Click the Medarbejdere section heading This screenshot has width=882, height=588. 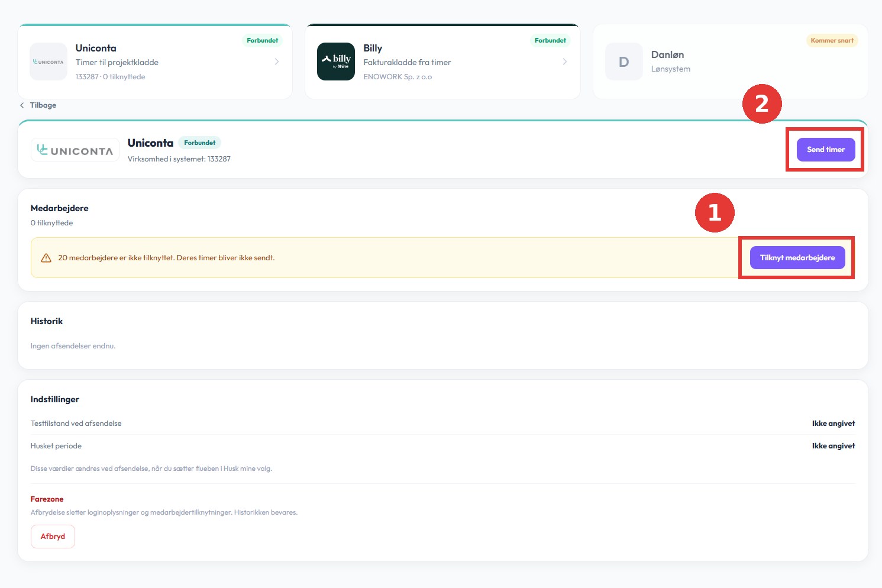[60, 208]
